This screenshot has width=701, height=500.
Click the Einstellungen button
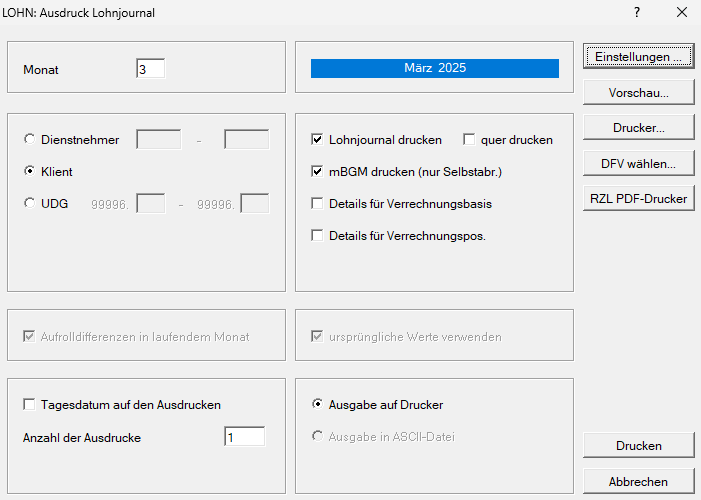pos(638,57)
